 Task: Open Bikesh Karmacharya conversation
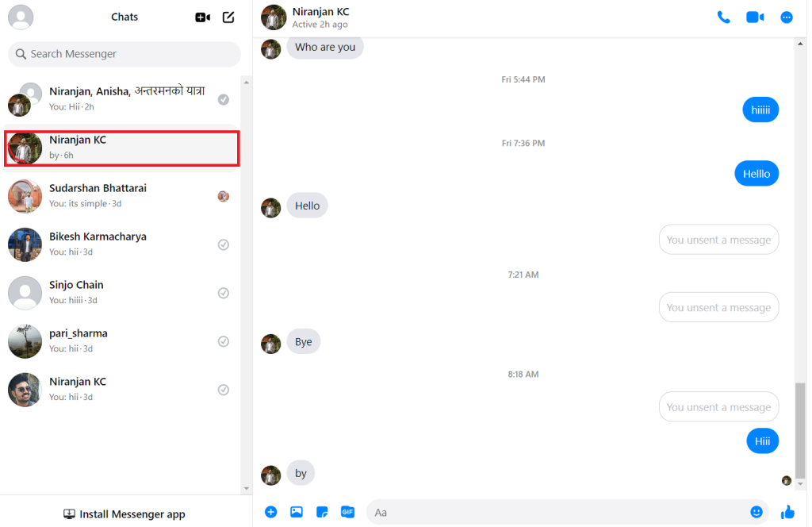[x=121, y=244]
